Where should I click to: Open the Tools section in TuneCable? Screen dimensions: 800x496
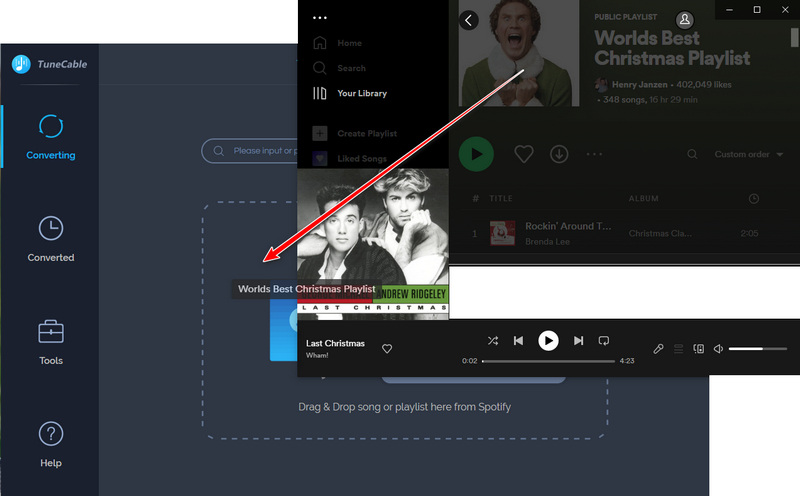coord(51,342)
